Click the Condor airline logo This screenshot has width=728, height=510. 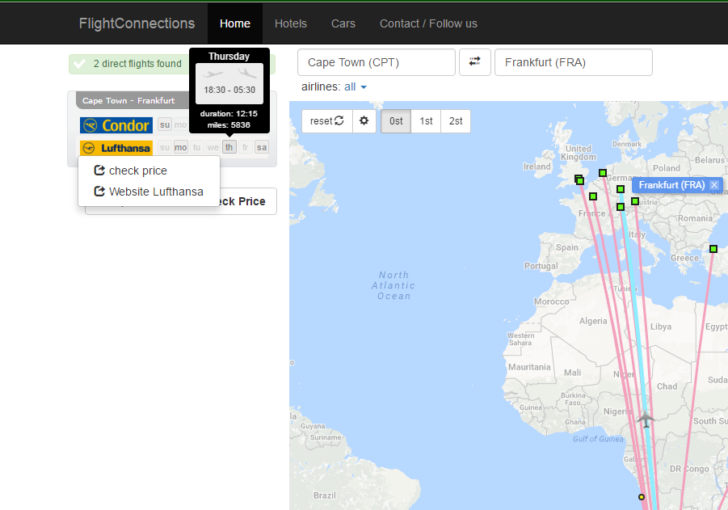(116, 125)
